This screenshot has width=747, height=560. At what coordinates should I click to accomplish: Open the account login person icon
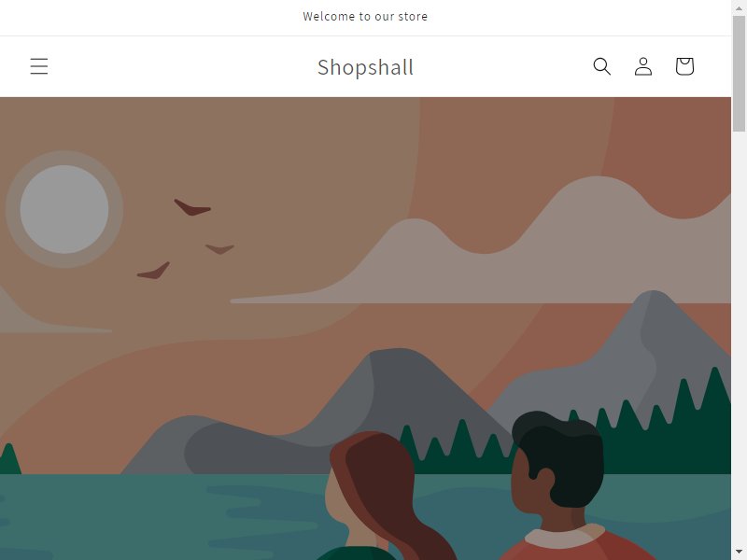click(x=643, y=66)
